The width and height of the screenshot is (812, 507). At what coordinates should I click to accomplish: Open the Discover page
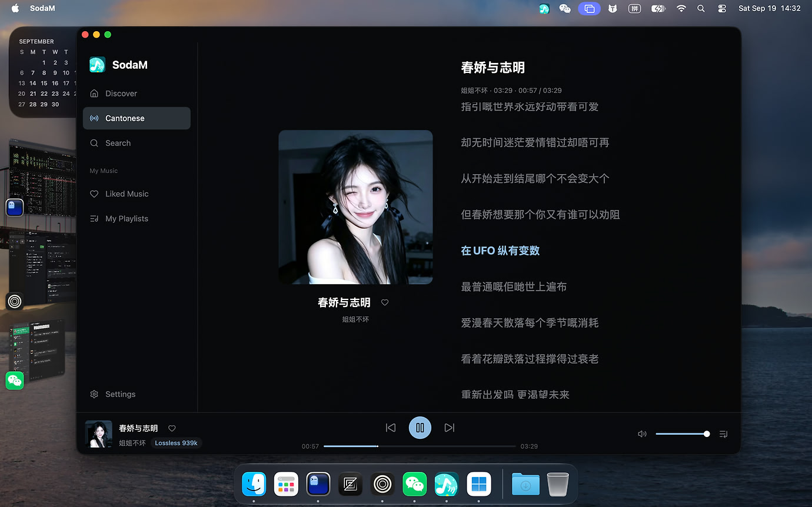click(x=137, y=94)
